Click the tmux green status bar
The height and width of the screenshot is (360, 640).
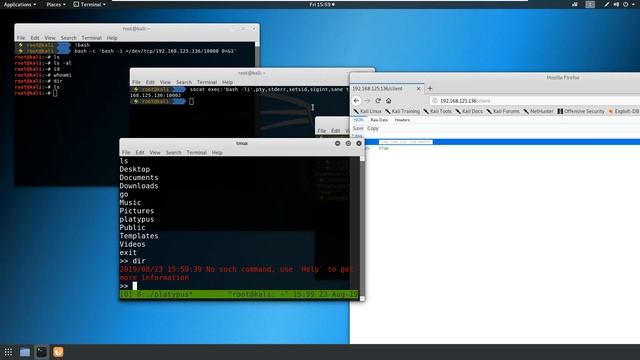[x=239, y=294]
